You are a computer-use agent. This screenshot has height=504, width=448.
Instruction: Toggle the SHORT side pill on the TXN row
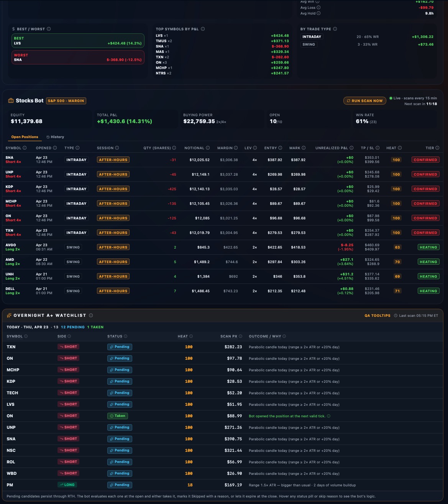(x=68, y=346)
